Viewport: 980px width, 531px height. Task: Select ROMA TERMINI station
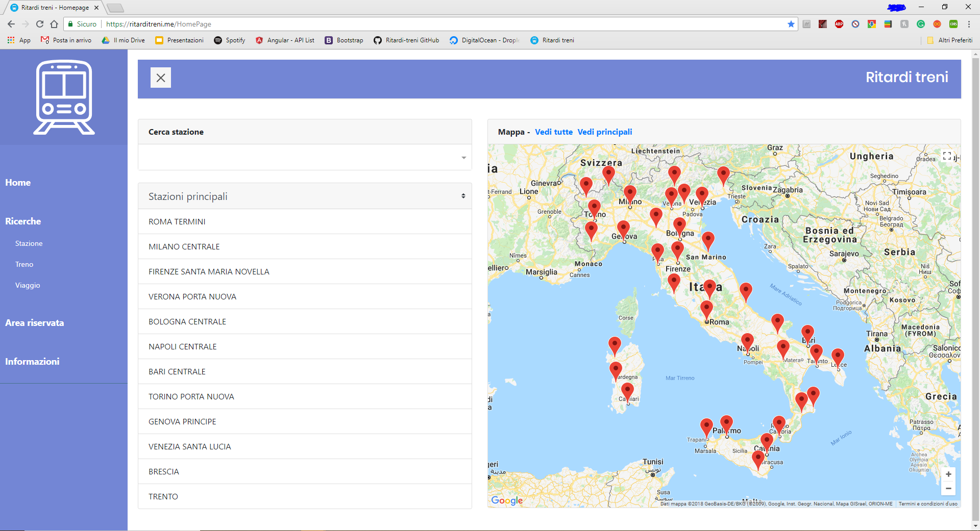click(305, 222)
